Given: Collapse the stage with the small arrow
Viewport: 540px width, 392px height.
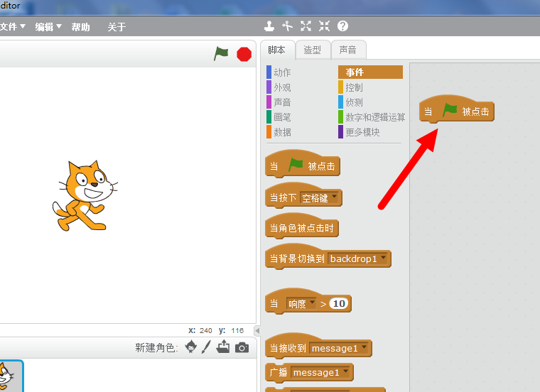Looking at the screenshot, I should click(257, 331).
